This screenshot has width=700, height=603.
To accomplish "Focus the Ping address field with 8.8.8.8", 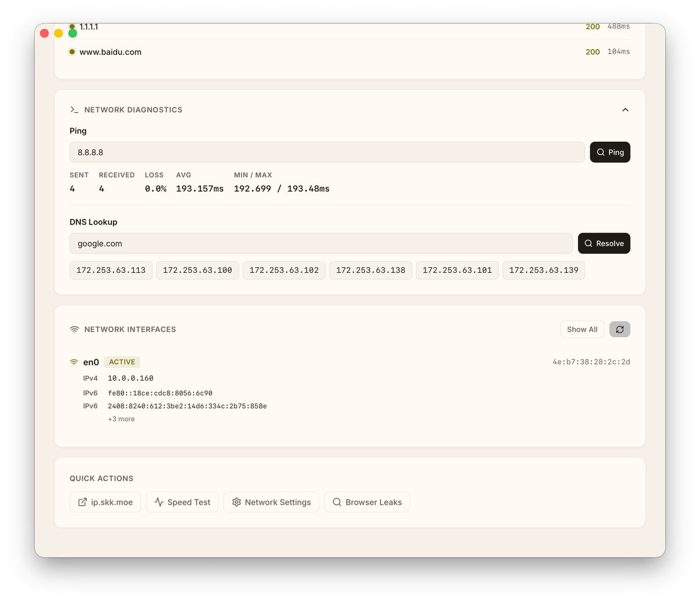I will coord(327,152).
